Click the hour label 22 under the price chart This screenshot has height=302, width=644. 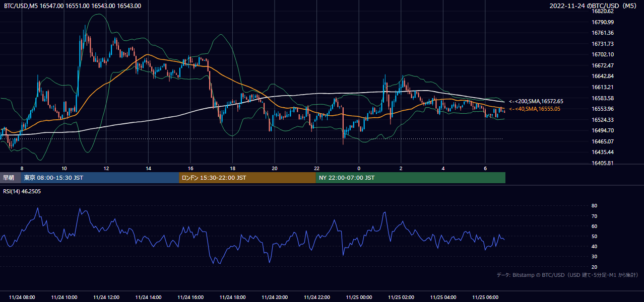click(317, 168)
